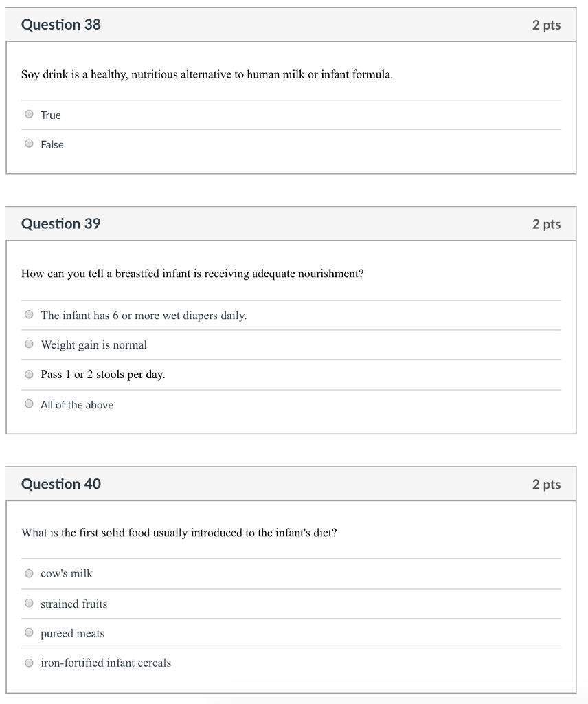The width and height of the screenshot is (588, 704).
Task: Pick 'All of the above' for Question 39
Action: click(x=29, y=404)
